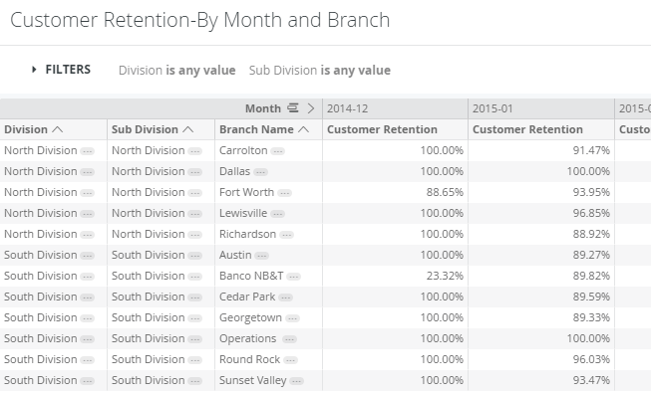Image resolution: width=651 pixels, height=397 pixels.
Task: Open Sub Division ellipsis in the Operations row
Action: click(195, 339)
